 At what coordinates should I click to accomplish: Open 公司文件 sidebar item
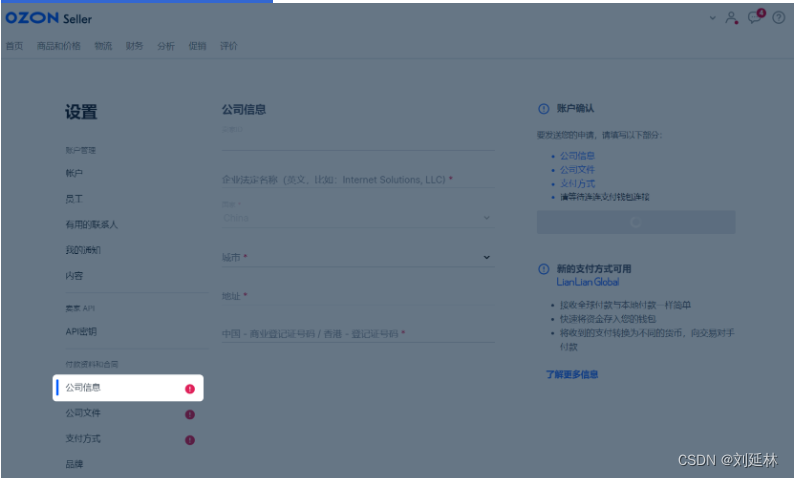(83, 413)
